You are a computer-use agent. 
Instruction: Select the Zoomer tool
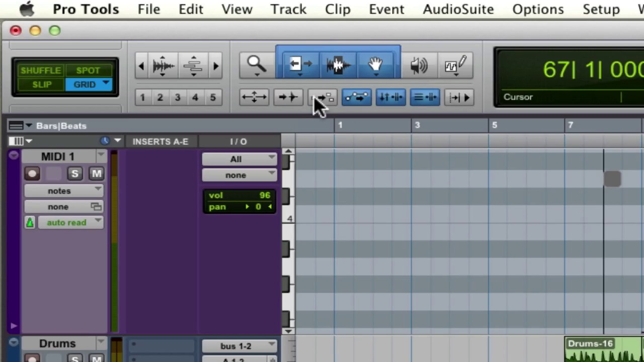[257, 64]
